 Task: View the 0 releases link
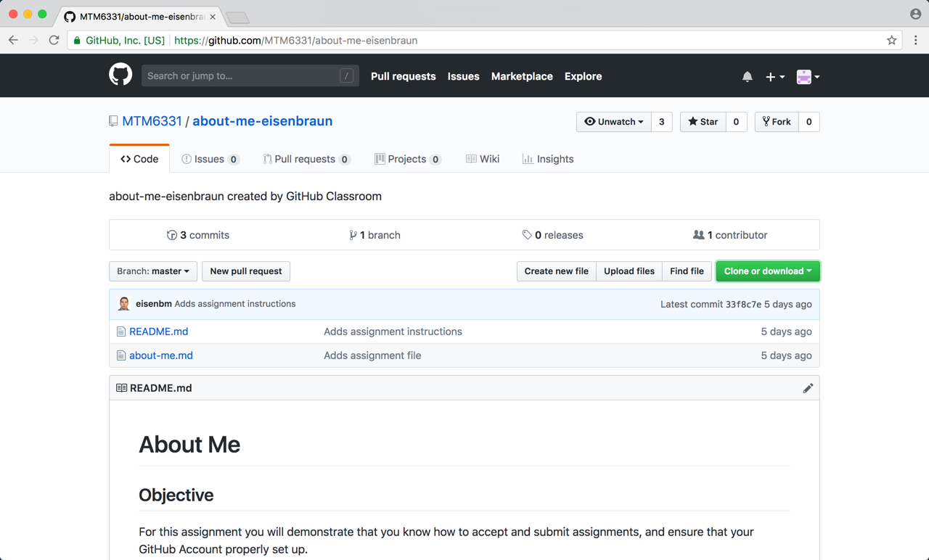click(x=552, y=235)
